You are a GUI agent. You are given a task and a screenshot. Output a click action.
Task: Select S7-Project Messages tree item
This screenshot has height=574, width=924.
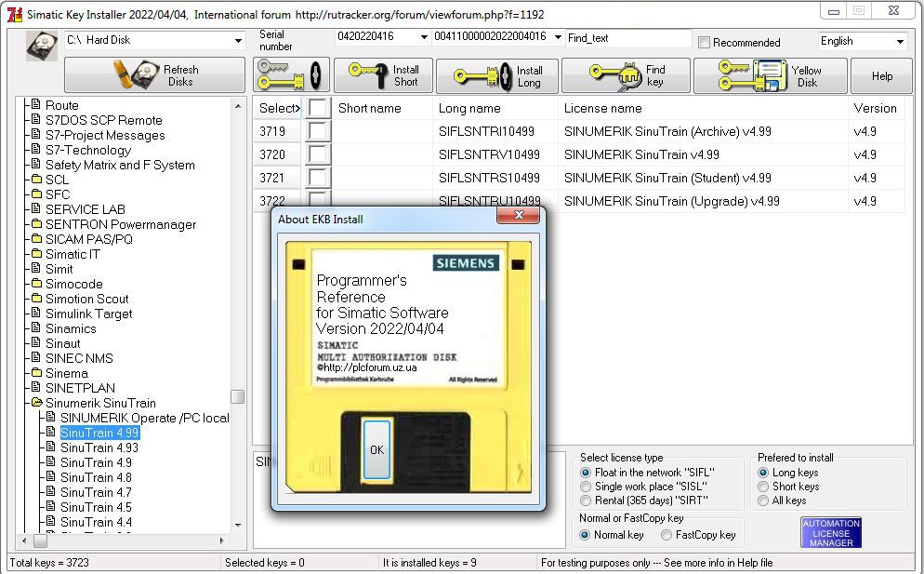coord(105,135)
